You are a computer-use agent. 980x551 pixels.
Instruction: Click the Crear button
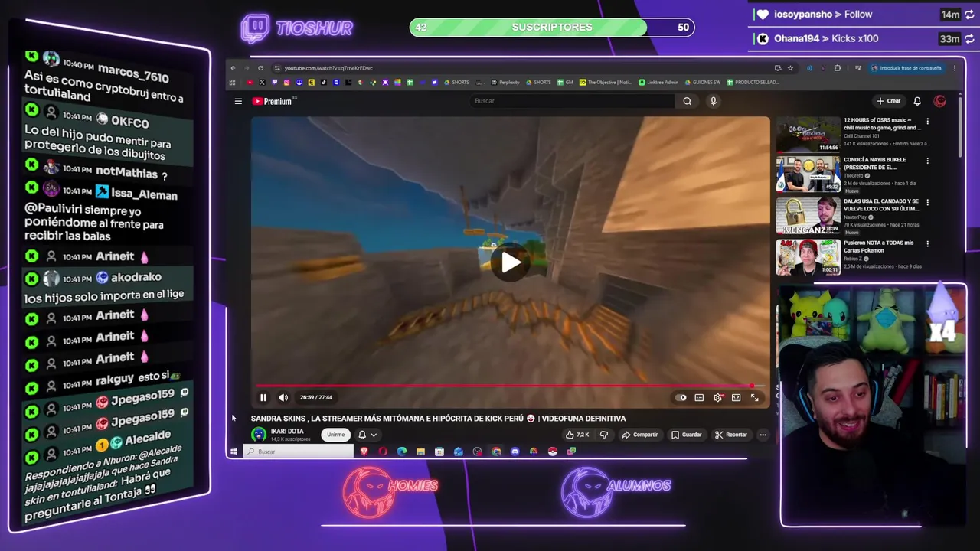[888, 101]
